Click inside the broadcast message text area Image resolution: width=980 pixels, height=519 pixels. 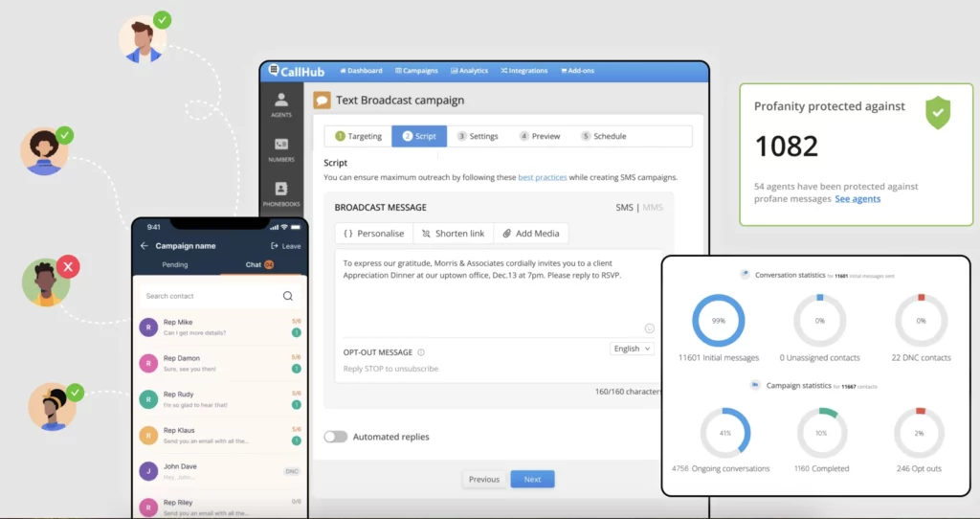(499, 293)
